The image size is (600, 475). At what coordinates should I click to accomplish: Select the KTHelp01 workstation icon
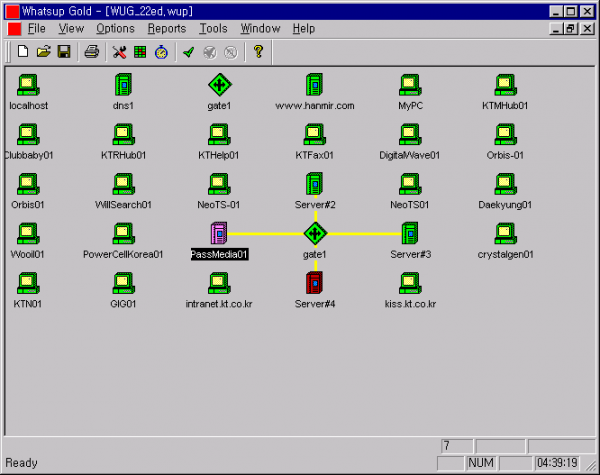pos(219,134)
